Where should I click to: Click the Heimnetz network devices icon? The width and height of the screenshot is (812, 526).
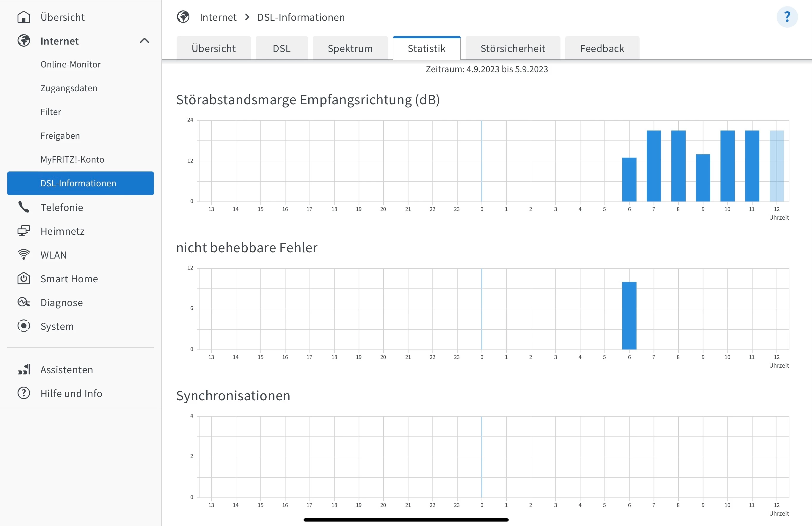[x=23, y=231]
